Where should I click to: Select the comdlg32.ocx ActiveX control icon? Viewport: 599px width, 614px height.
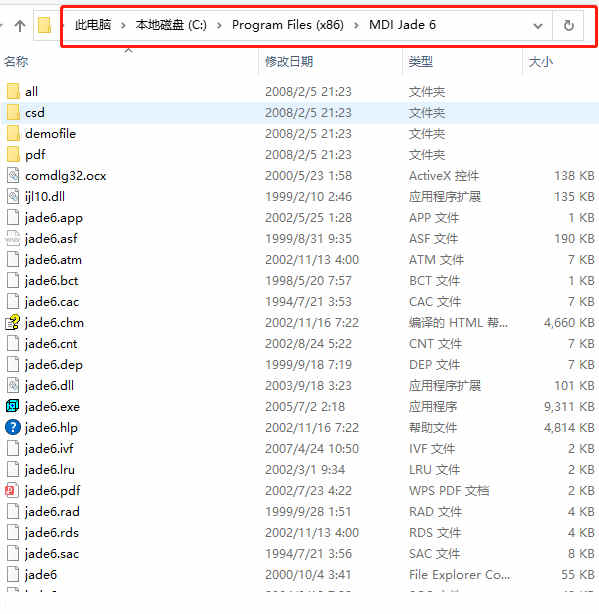13,175
